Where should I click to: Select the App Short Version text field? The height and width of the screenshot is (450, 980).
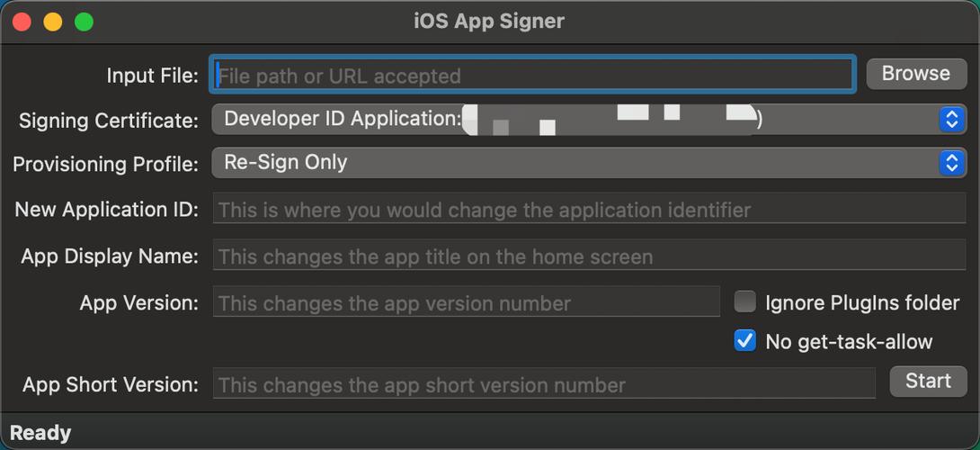tap(544, 383)
